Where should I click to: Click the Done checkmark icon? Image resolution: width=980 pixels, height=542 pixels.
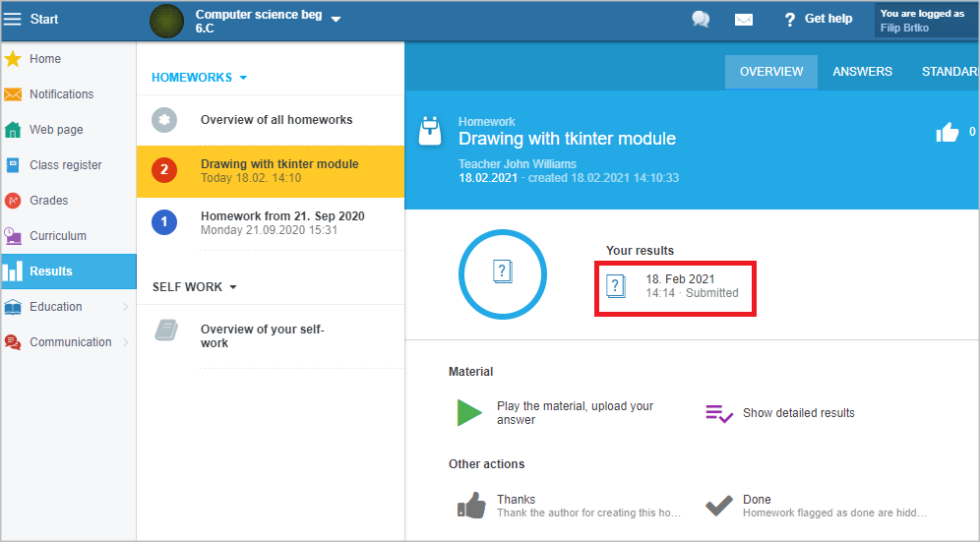point(718,506)
